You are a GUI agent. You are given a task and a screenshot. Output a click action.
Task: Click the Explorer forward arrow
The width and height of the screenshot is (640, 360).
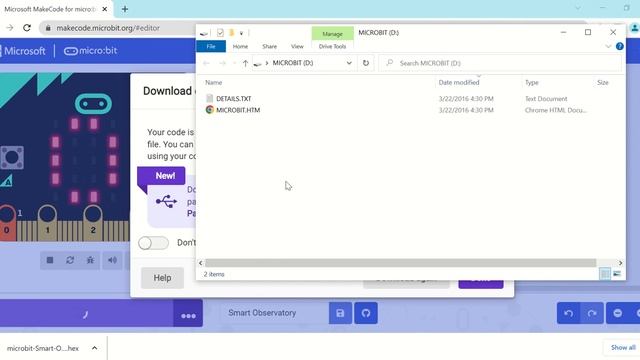pyautogui.click(x=222, y=63)
